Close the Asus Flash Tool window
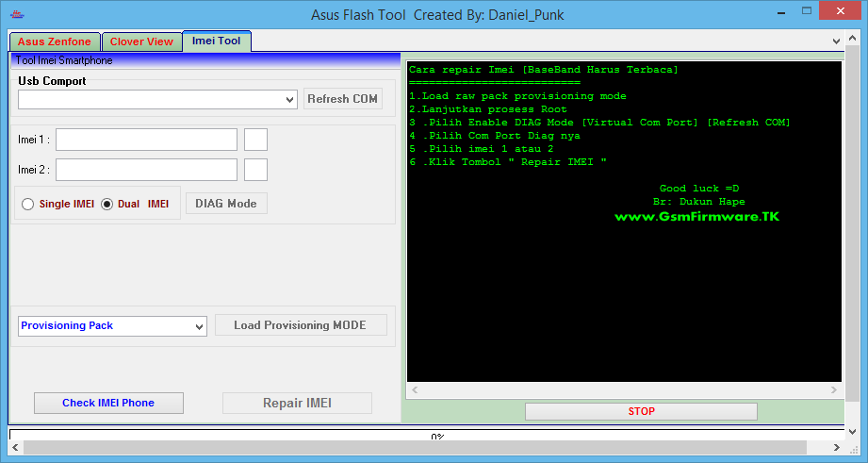 pyautogui.click(x=841, y=11)
